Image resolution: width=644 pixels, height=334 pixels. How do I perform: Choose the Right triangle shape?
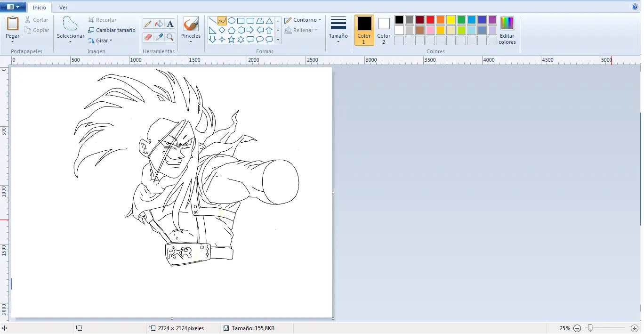[x=213, y=30]
